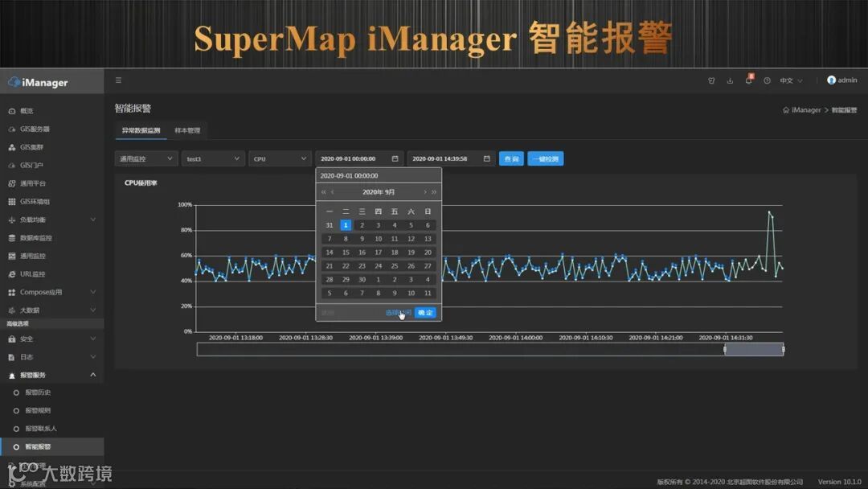Go to next year with double-right arrow
Image resolution: width=868 pixels, height=489 pixels.
434,192
